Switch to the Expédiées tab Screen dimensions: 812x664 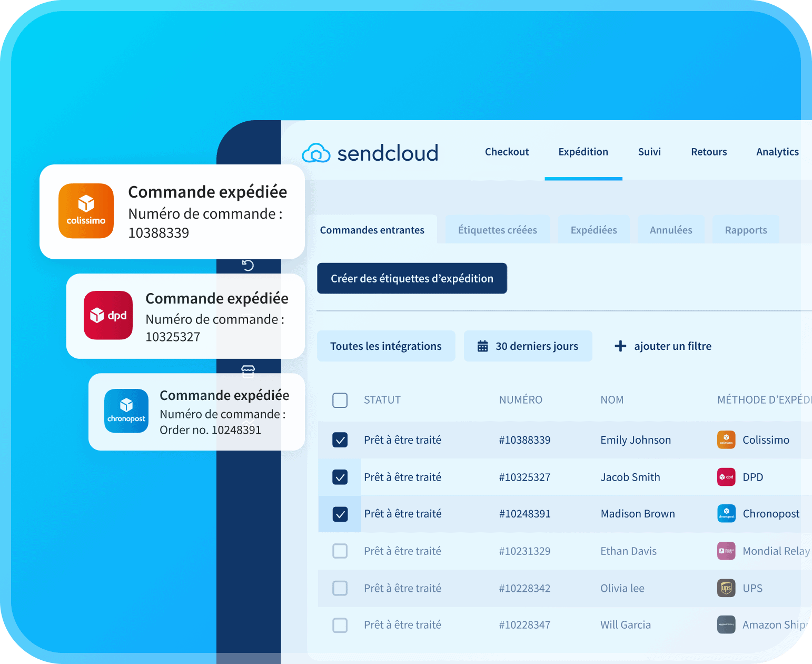point(594,230)
